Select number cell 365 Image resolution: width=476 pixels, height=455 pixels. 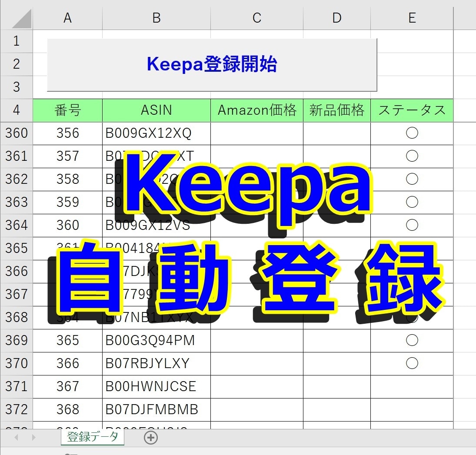point(68,341)
